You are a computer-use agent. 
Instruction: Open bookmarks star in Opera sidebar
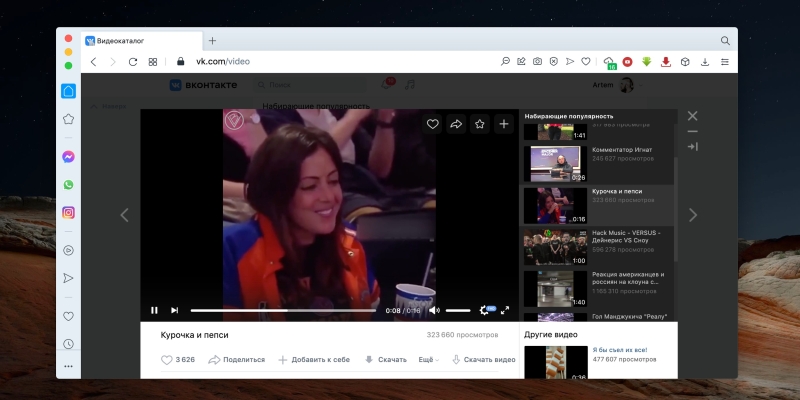click(x=68, y=119)
